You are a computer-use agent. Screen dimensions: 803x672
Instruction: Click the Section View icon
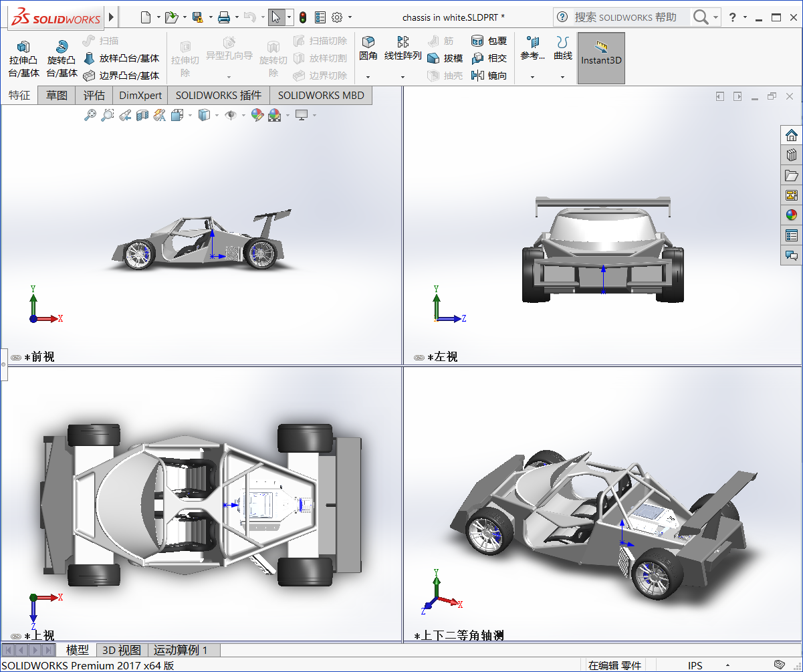pos(142,115)
